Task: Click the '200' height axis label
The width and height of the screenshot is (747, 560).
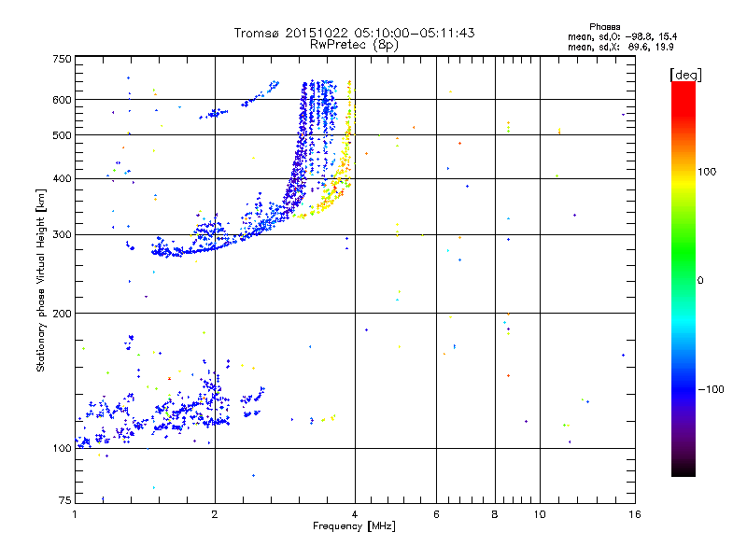Action: coord(63,314)
